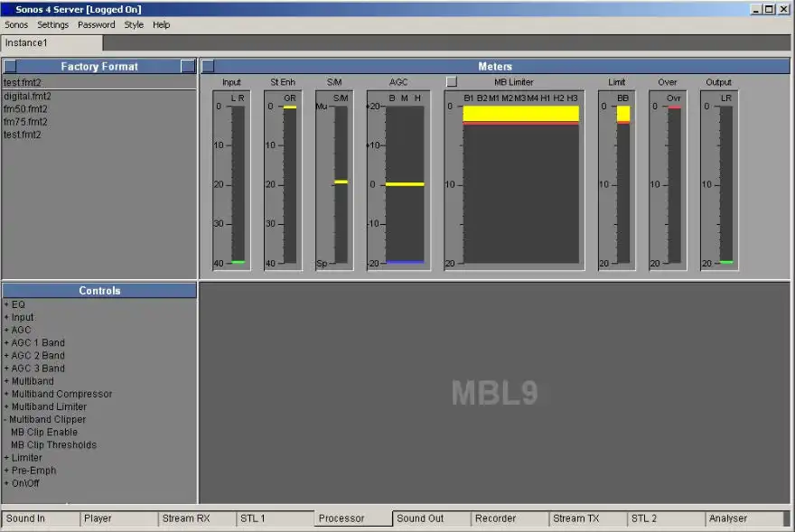Switch to the Recorder tab
The image size is (795, 532).
click(x=510, y=518)
